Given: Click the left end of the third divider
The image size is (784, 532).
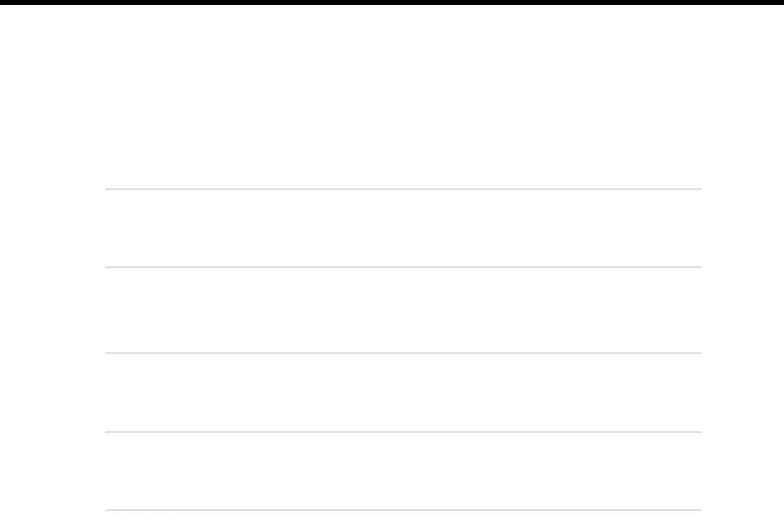Looking at the screenshot, I should [x=107, y=353].
